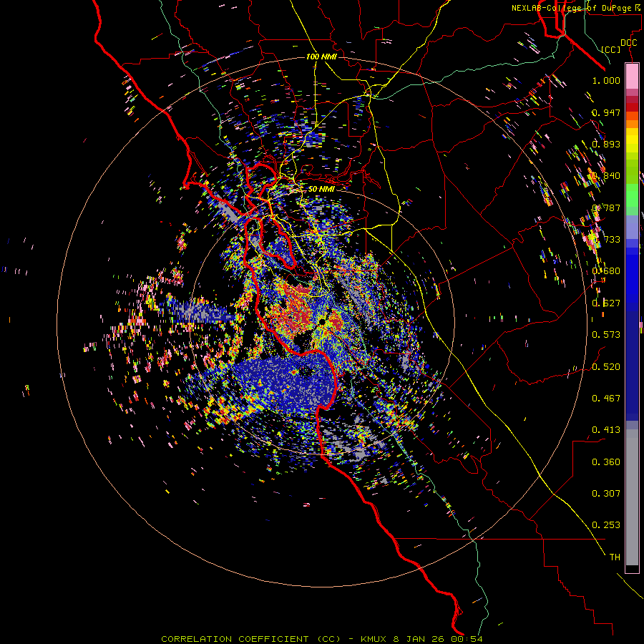Viewport: 644px width, 644px height.
Task: Select the 0.413 scale label
Action: pyautogui.click(x=606, y=430)
